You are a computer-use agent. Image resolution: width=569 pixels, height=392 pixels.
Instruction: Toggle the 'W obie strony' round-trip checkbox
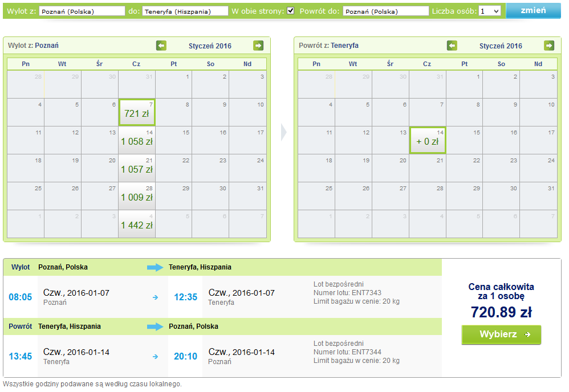click(291, 10)
